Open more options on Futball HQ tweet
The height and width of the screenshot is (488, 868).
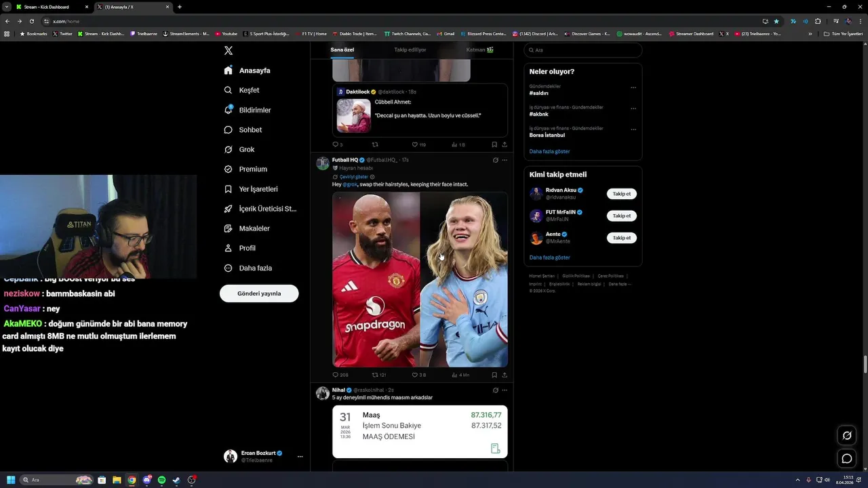(505, 160)
